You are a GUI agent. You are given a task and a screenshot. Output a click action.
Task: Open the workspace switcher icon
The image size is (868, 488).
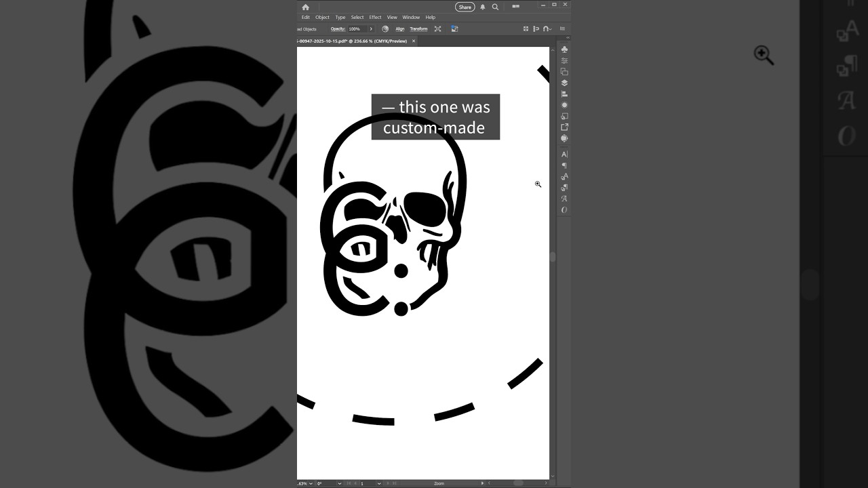[x=515, y=6]
